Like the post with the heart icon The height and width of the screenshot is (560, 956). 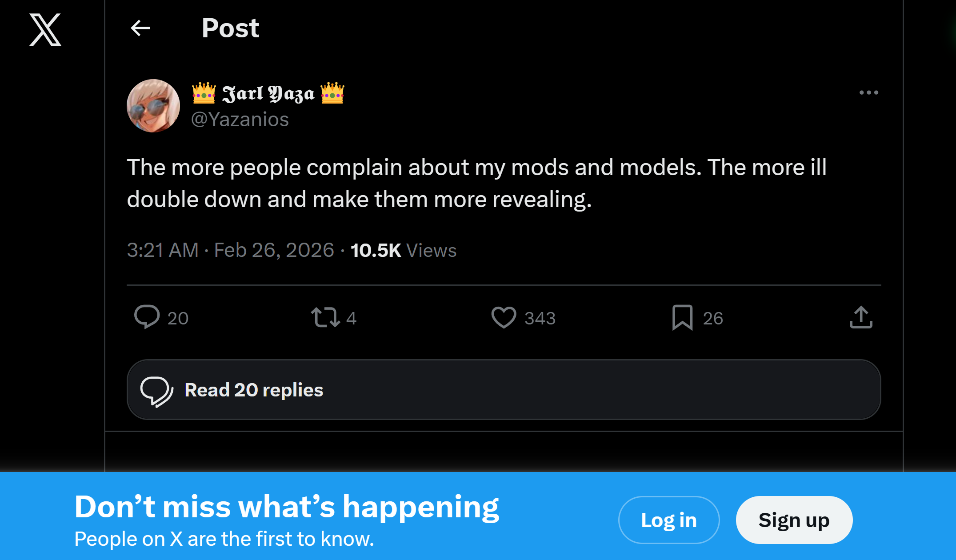(x=504, y=318)
